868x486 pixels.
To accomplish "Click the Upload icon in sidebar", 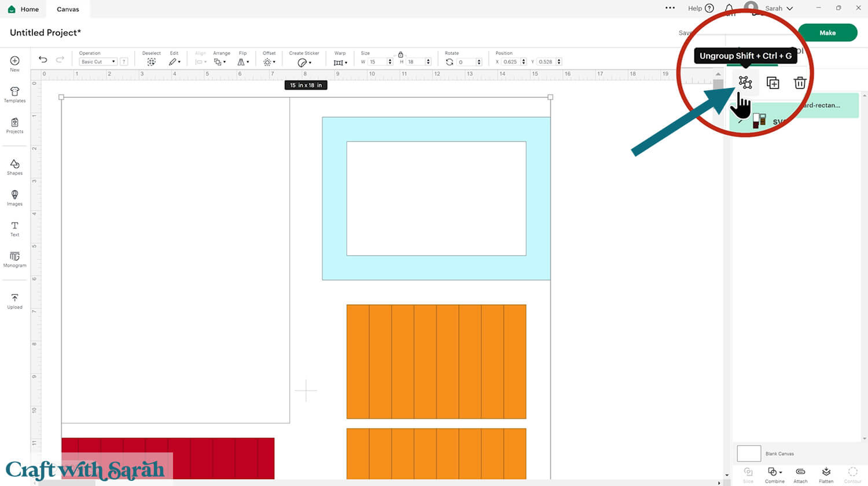I will (14, 301).
